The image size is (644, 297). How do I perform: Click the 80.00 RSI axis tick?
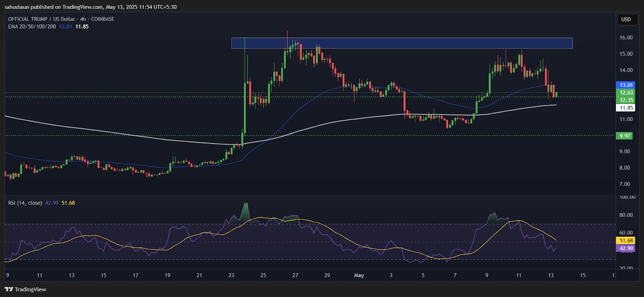(626, 215)
